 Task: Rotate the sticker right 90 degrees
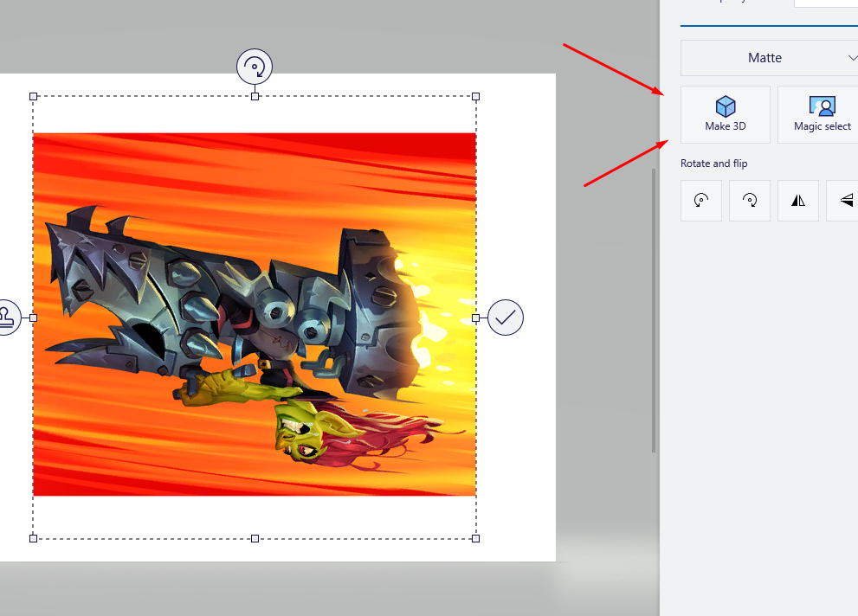(x=750, y=200)
